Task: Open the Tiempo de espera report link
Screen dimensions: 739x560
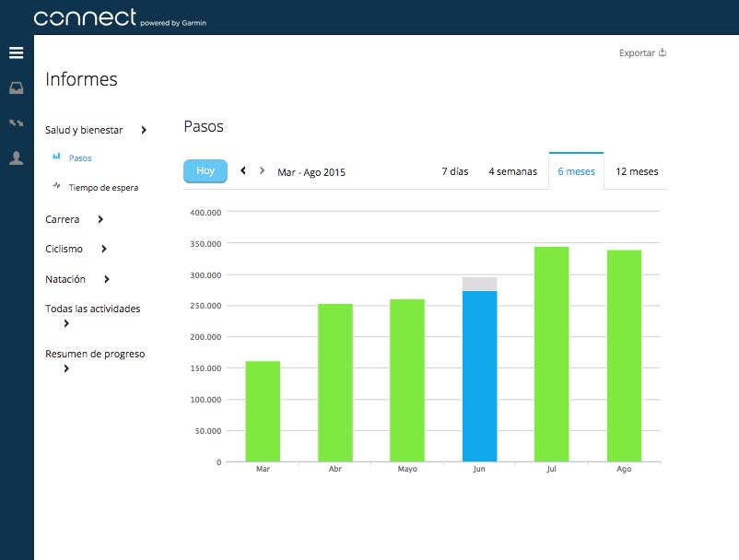Action: click(x=104, y=188)
